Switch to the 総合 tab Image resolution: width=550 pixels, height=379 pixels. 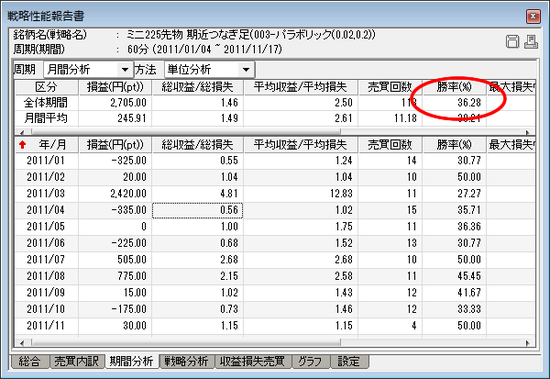(x=29, y=361)
